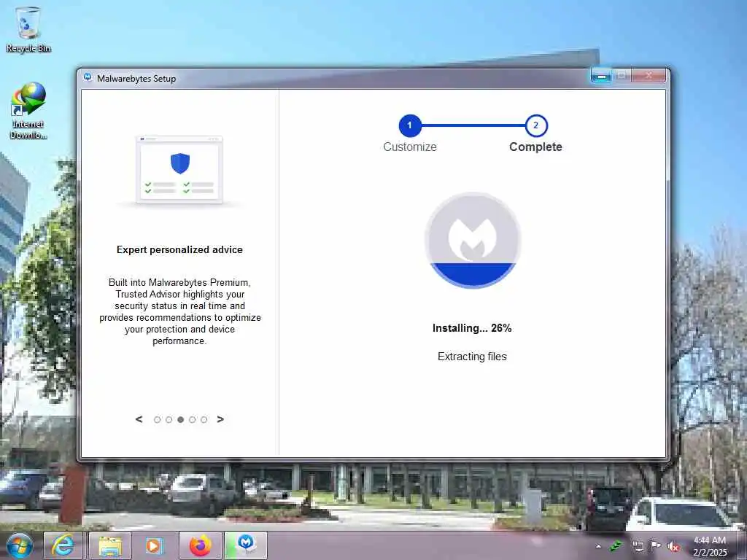
Task: Launch Firefox from taskbar
Action: 200,545
